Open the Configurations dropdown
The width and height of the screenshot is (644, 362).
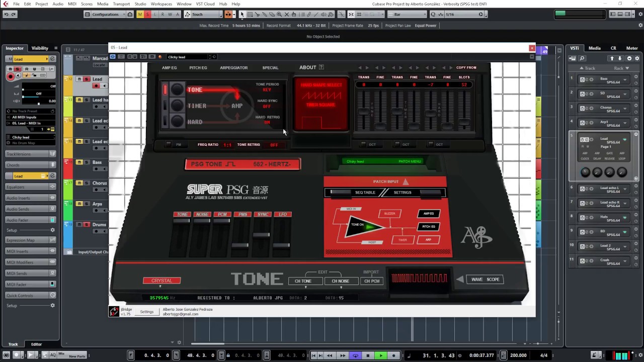click(105, 14)
